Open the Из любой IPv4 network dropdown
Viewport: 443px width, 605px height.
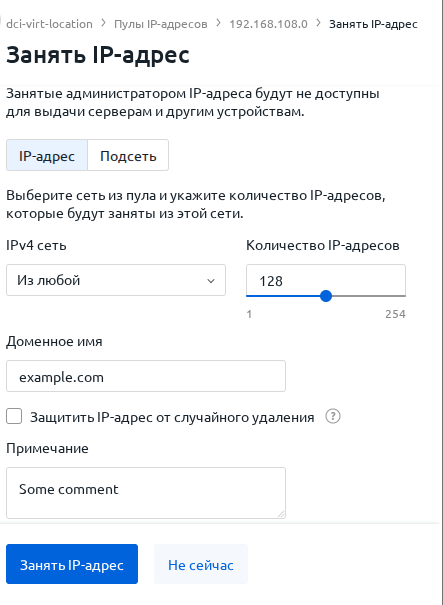[116, 280]
